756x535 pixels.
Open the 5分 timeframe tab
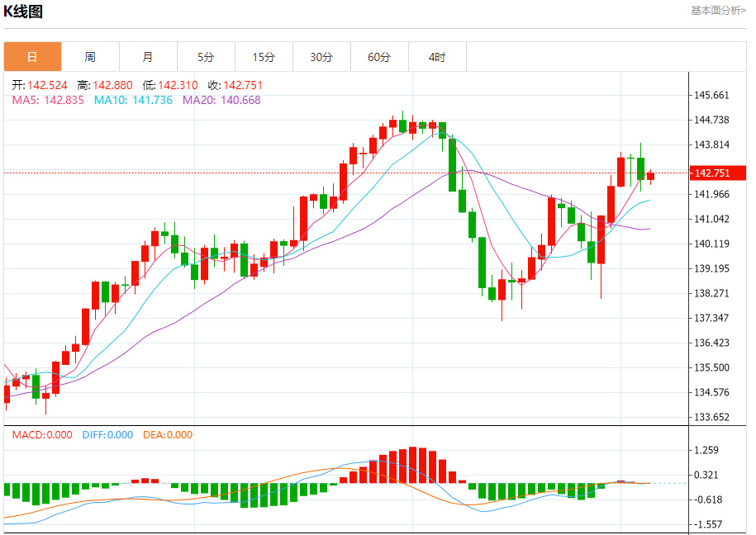pos(206,57)
